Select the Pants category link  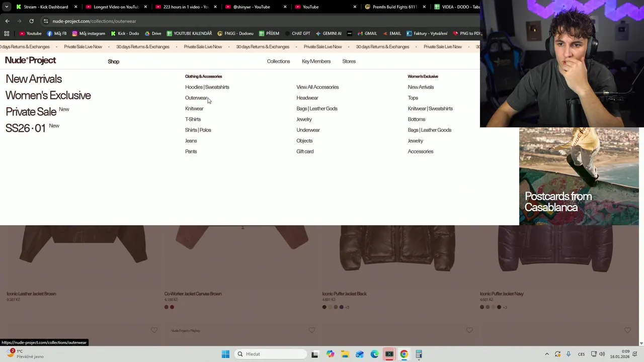pos(191,151)
